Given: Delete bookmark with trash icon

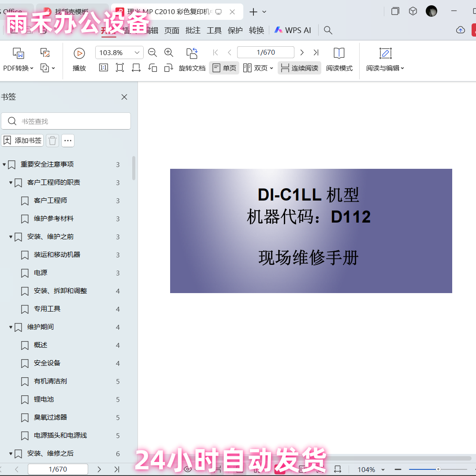Looking at the screenshot, I should (52, 141).
